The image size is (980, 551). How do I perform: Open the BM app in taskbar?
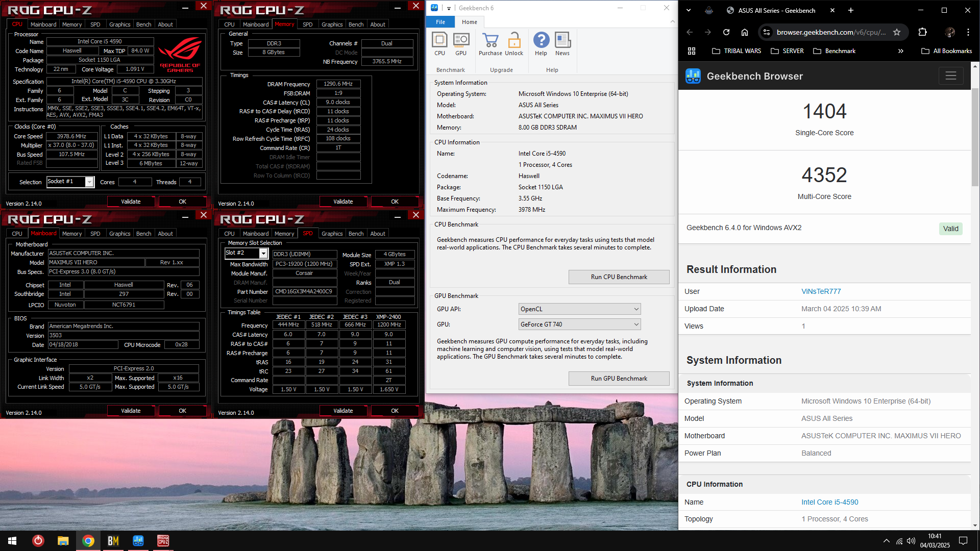[113, 541]
